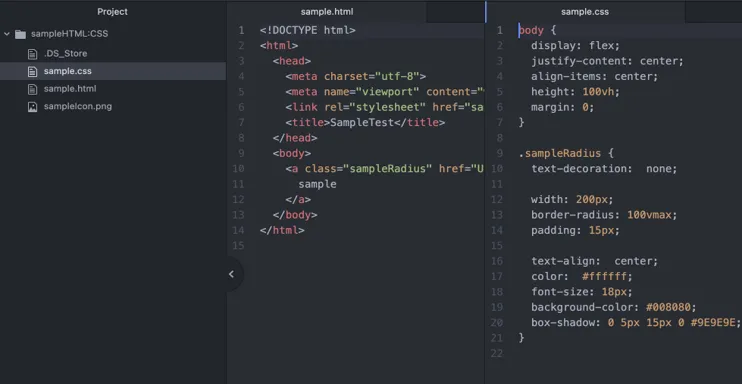Collapse the sampleHTML:CSS folder chevron

(x=7, y=34)
